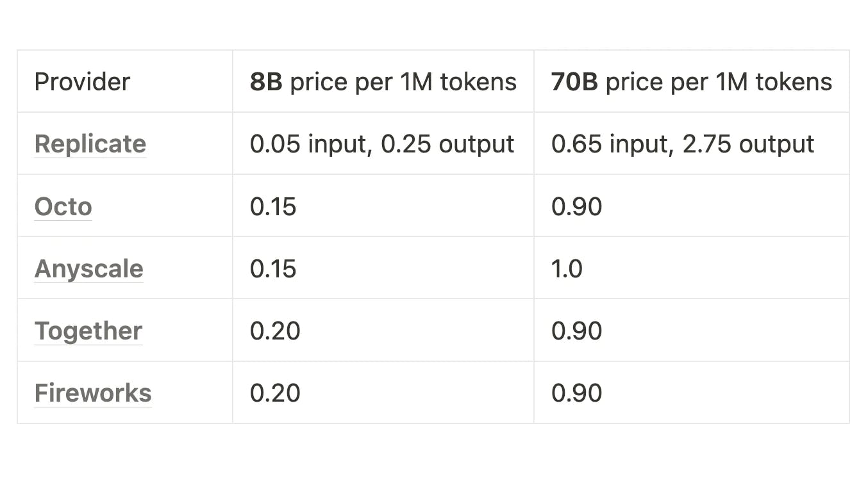Viewport: 868px width, 483px height.
Task: Open the Octo provider link
Action: (63, 207)
